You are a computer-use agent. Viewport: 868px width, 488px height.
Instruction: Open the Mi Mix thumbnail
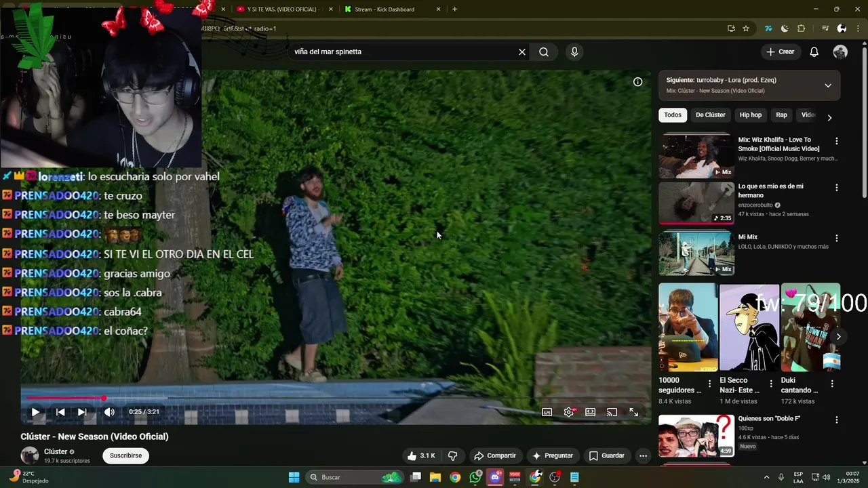pyautogui.click(x=696, y=253)
